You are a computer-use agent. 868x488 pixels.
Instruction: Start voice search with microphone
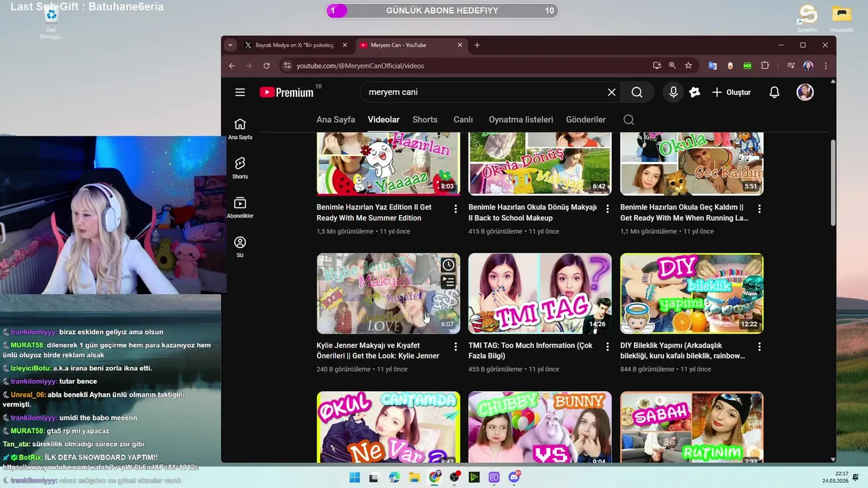pos(673,92)
